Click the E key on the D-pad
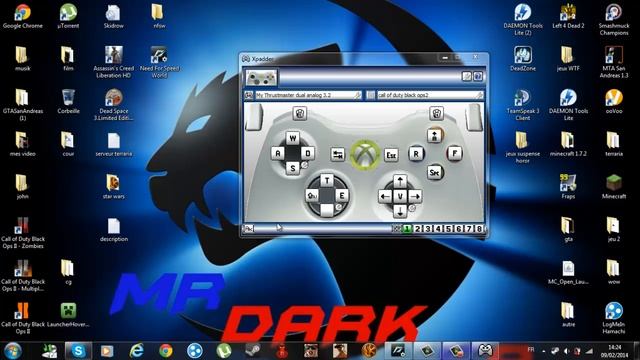Screen dimensions: 640x360 click(342, 196)
